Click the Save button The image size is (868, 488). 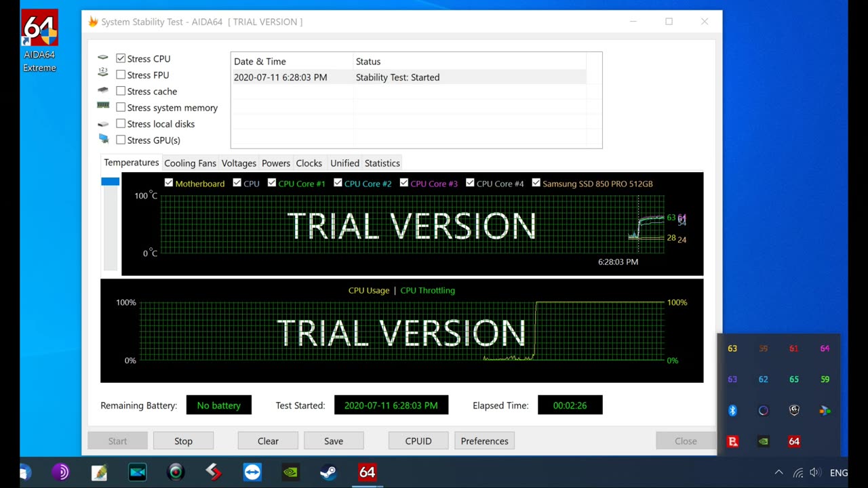[x=334, y=441]
